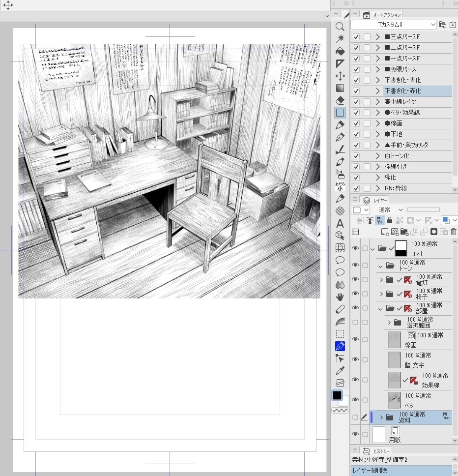Select the Eraser tool
458x476 pixels.
click(x=340, y=100)
